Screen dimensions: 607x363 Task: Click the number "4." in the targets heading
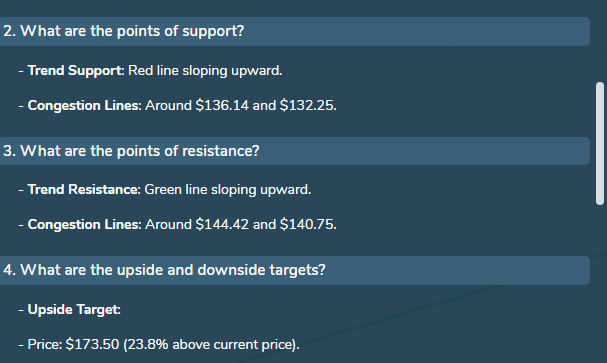pyautogui.click(x=10, y=270)
